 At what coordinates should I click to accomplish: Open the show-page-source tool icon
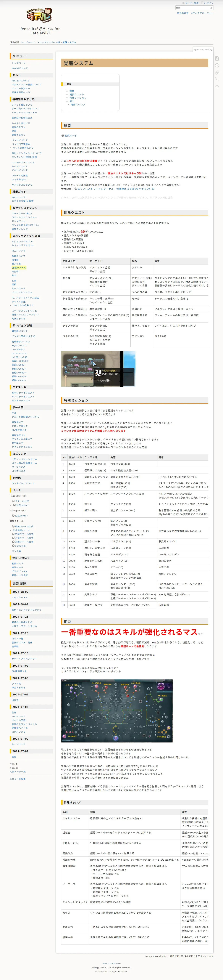coord(217,58)
